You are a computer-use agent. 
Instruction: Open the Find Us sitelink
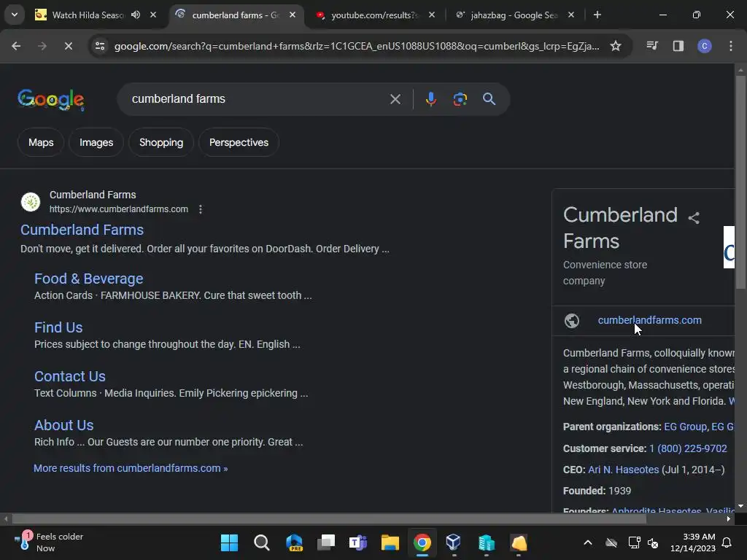[x=58, y=327]
